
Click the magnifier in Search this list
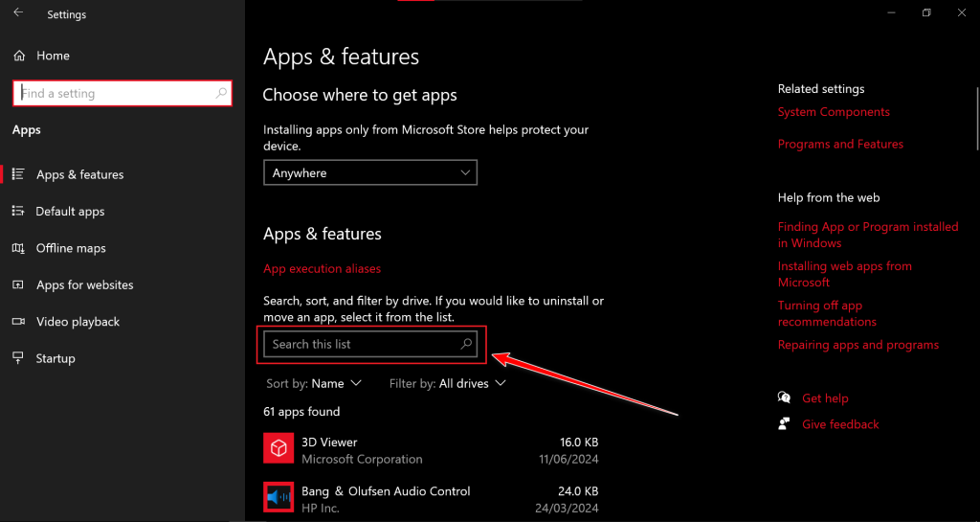click(x=466, y=344)
